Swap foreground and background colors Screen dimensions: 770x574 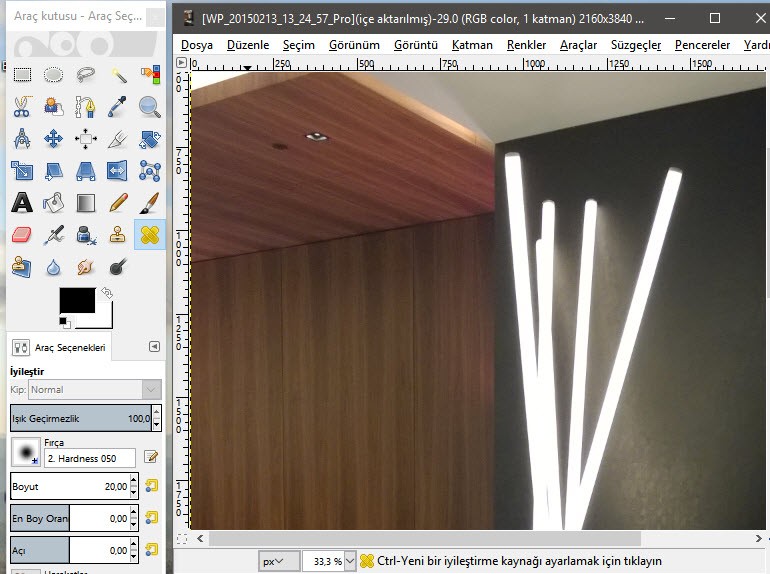tap(106, 292)
